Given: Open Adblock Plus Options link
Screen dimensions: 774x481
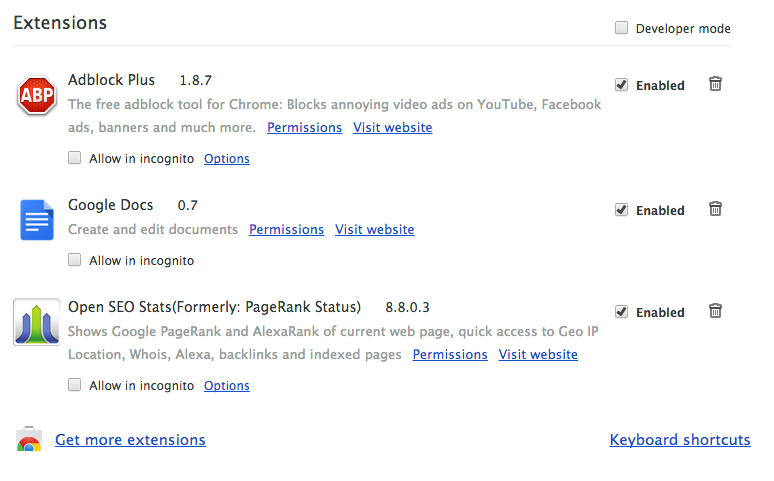Looking at the screenshot, I should [227, 158].
